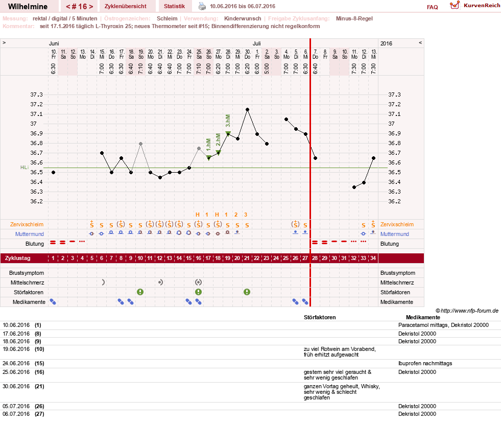Click the Muttermund symbol on cycle day 5
501x448 pixels.
pyautogui.click(x=92, y=233)
